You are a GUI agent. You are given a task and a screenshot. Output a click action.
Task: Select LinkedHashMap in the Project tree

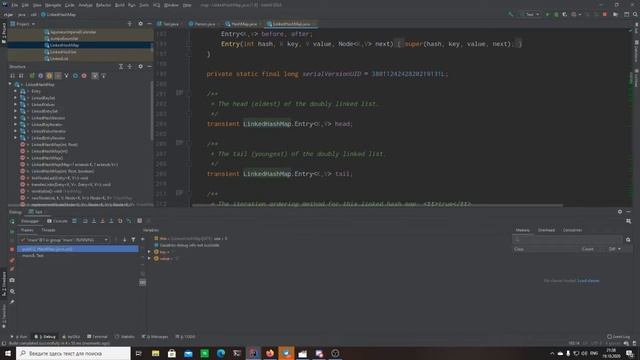coord(64,45)
